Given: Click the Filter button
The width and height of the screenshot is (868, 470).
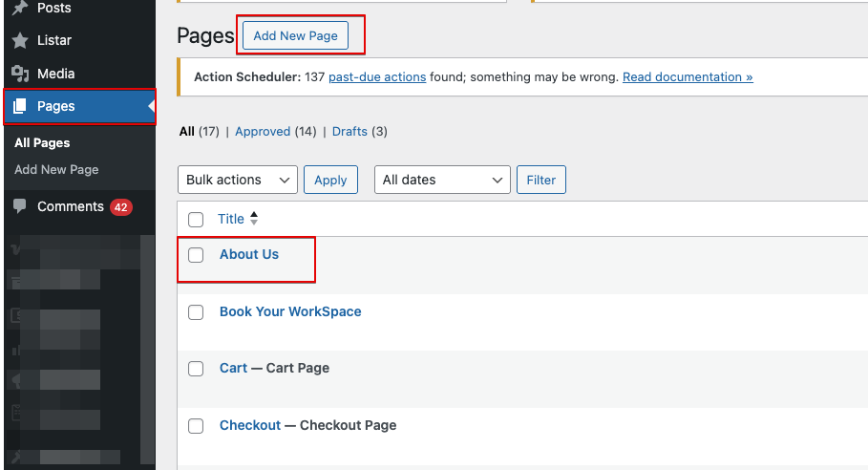Looking at the screenshot, I should pyautogui.click(x=540, y=180).
